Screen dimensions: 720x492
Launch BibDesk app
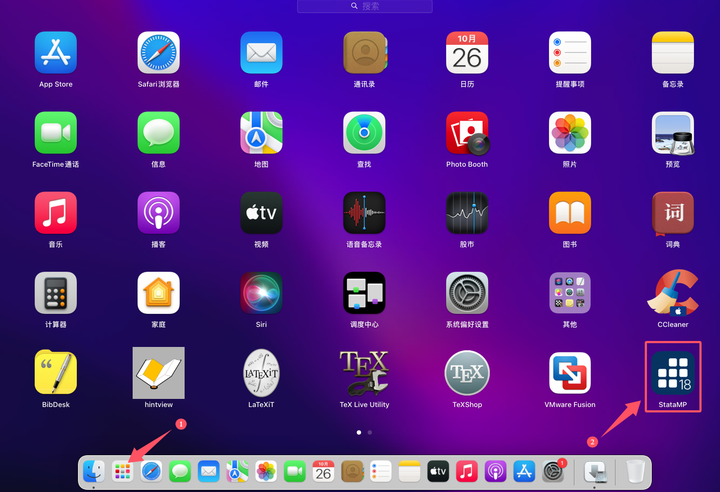[x=56, y=373]
